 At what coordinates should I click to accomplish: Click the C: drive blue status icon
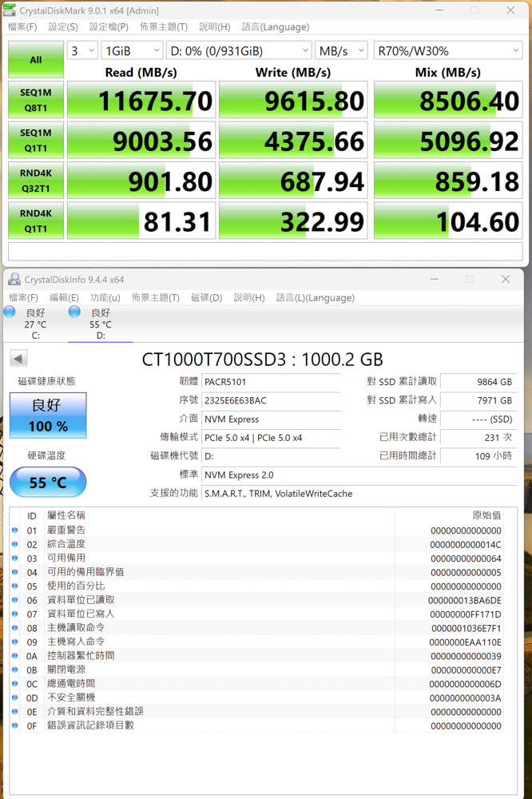tap(10, 312)
